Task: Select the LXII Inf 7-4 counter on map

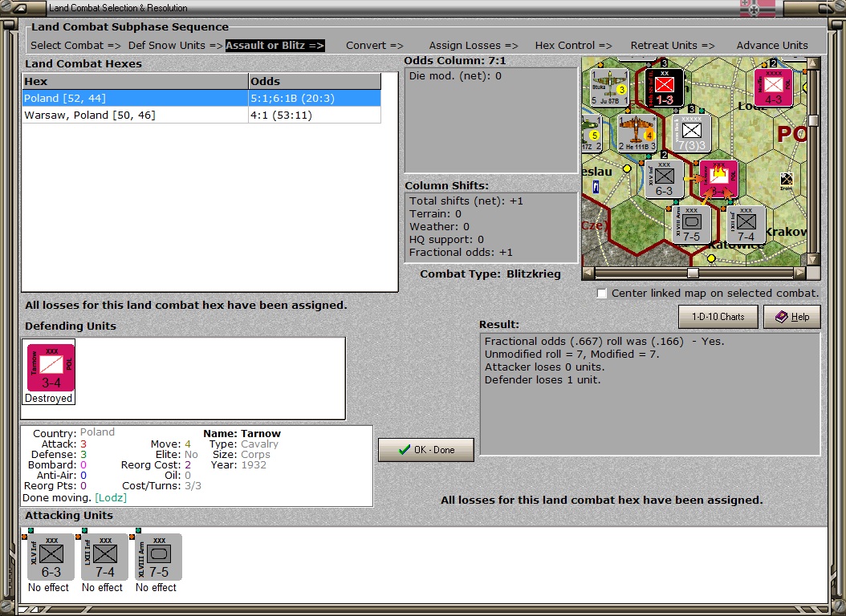Action: [x=746, y=225]
